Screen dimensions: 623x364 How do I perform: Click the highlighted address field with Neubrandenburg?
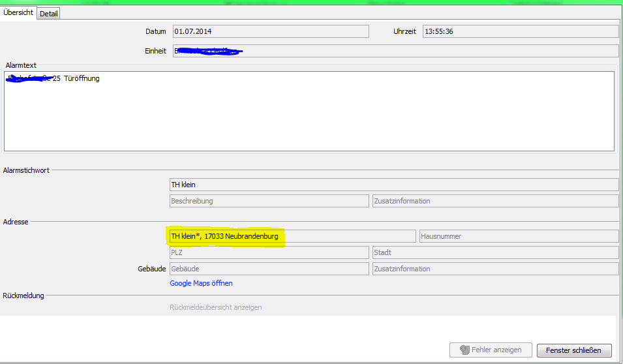(x=292, y=236)
